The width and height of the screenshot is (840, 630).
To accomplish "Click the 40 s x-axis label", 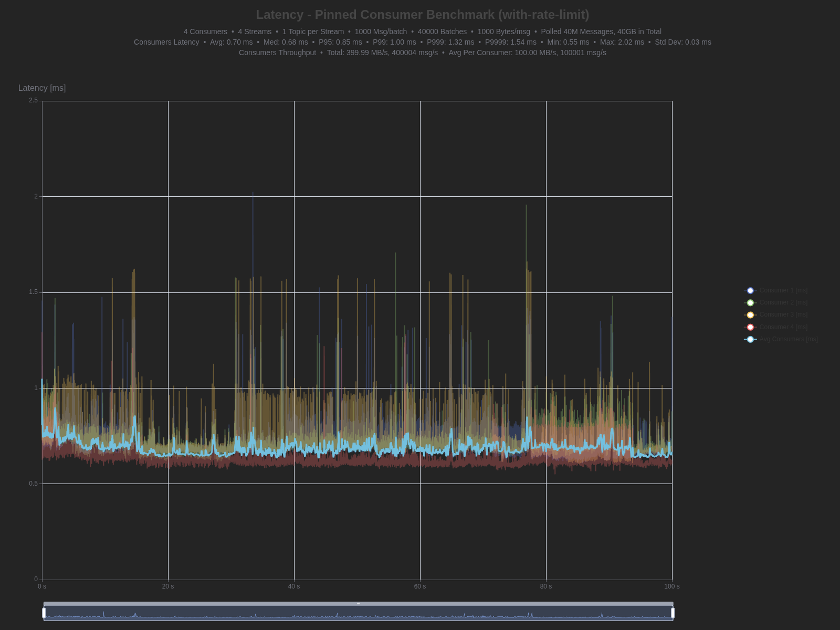I will [x=294, y=586].
